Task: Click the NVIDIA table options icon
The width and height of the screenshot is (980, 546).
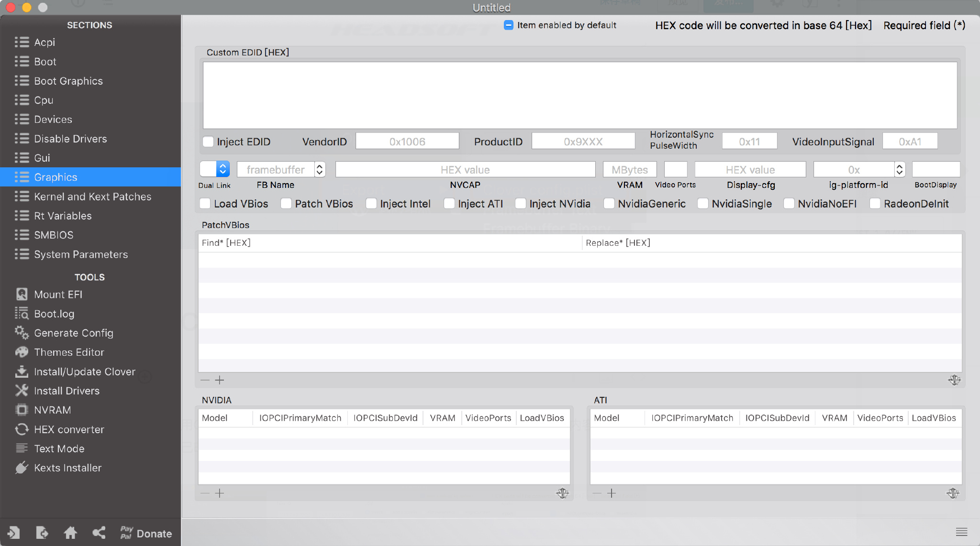Action: [562, 493]
